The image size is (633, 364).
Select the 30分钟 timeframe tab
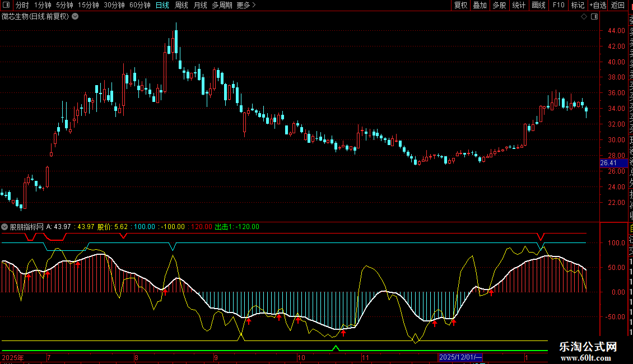click(114, 5)
